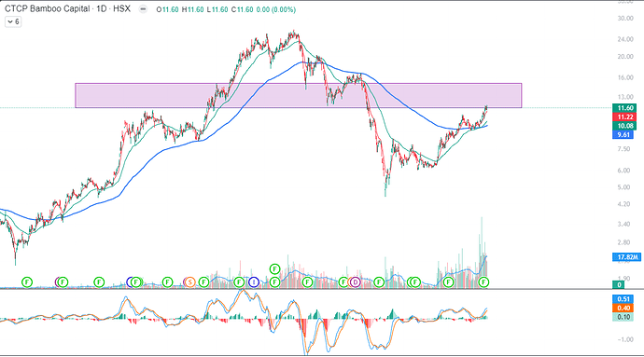Click the 30.00 price axis tick
Viewport: 644px width, 357px height.
pyautogui.click(x=625, y=18)
